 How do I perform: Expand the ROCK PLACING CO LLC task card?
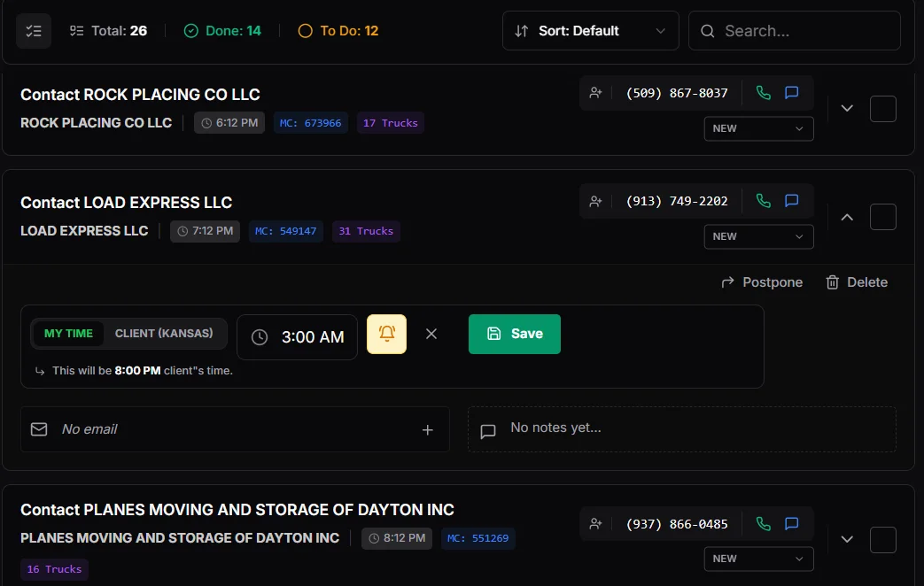coord(847,108)
